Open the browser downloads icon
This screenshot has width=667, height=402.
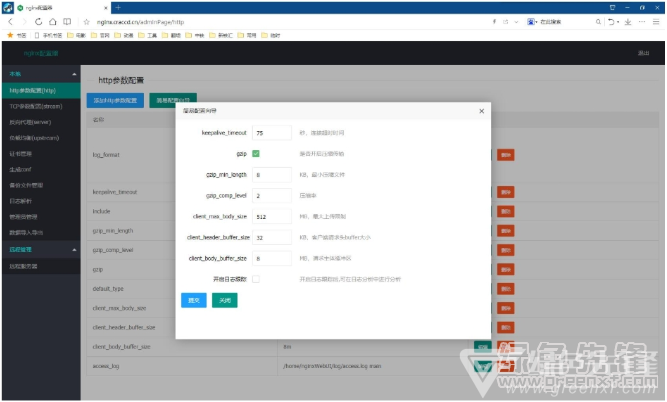point(628,22)
